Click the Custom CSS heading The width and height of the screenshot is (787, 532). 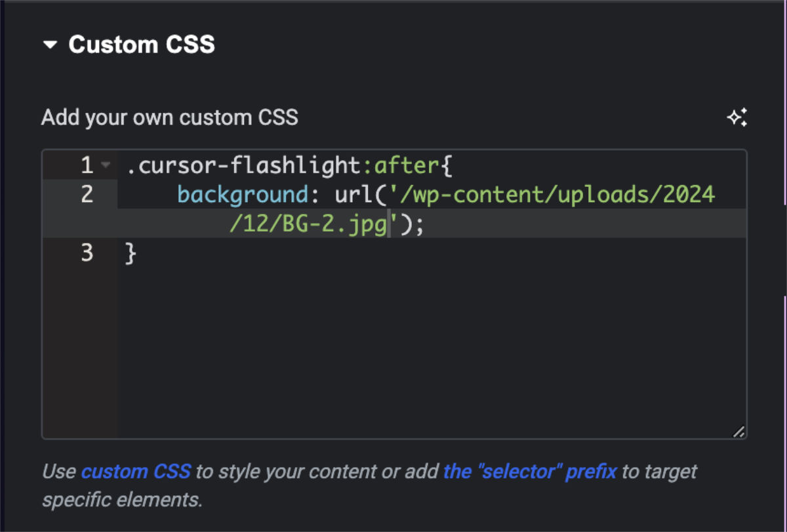(x=142, y=44)
